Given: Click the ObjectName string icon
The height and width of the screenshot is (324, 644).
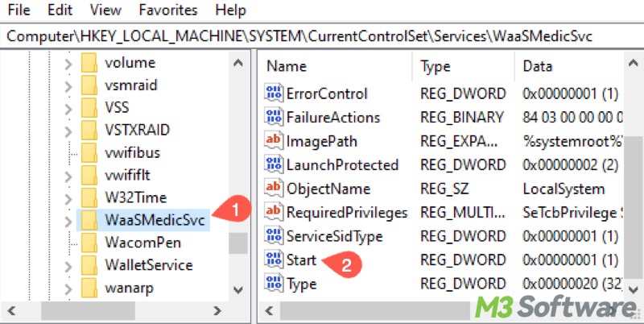Looking at the screenshot, I should [x=274, y=189].
